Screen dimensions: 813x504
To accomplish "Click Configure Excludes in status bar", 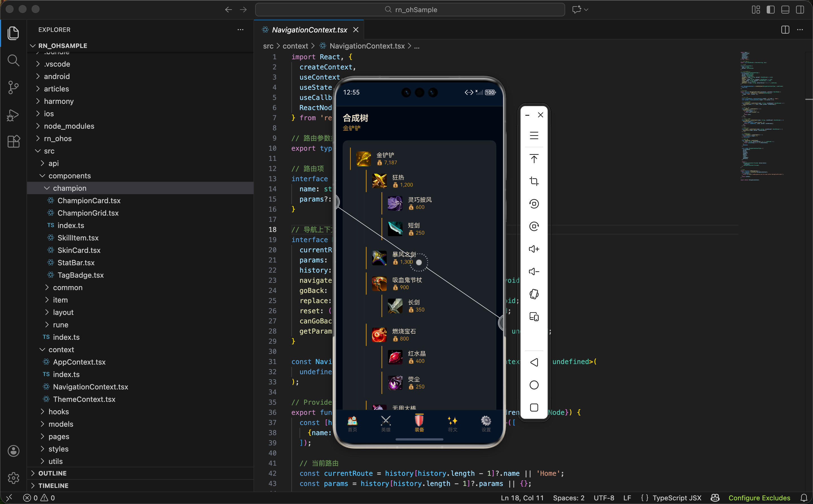I will (759, 498).
